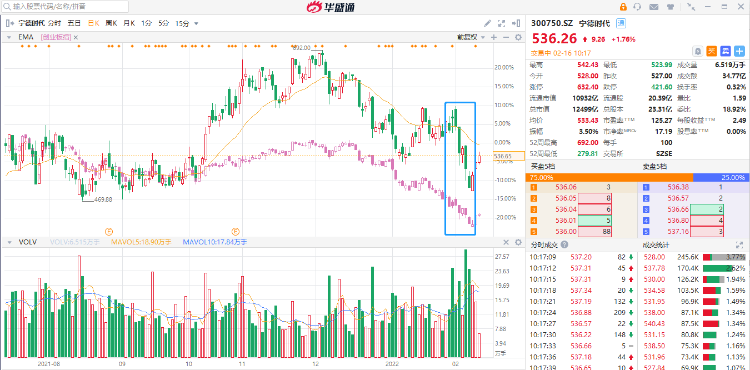Image resolution: width=750 pixels, height=370 pixels.
Task: Remove the 创业板指 overlay comparison
Action: 76,37
